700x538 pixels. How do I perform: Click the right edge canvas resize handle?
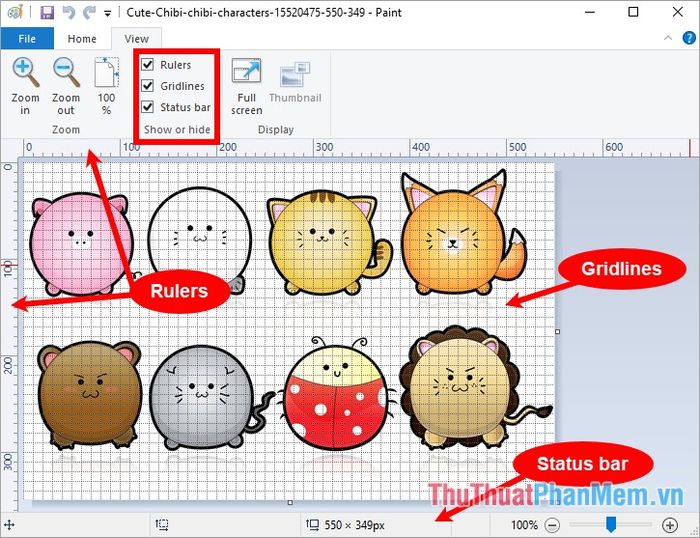point(557,332)
